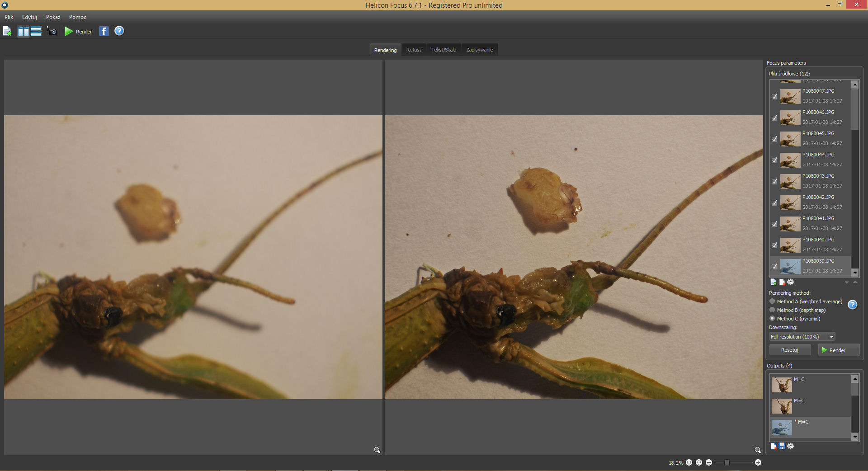Save the selected output with disk icon
868x471 pixels.
pyautogui.click(x=782, y=446)
